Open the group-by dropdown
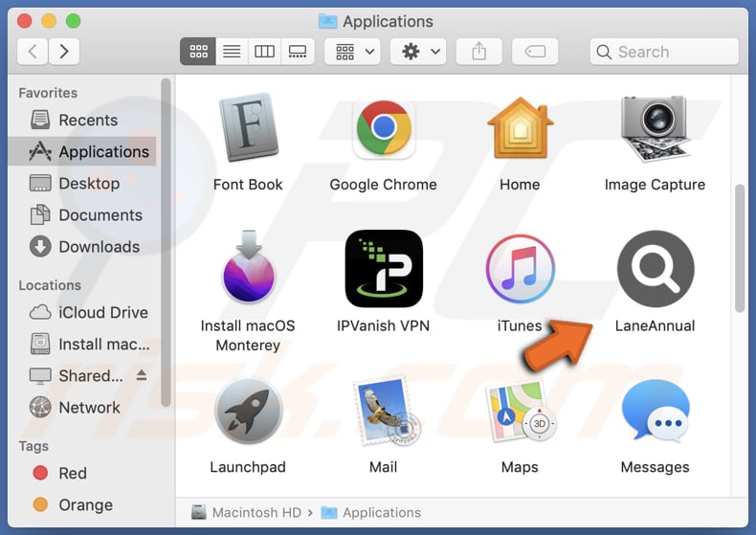Screen dimensions: 756x535 pyautogui.click(x=352, y=51)
